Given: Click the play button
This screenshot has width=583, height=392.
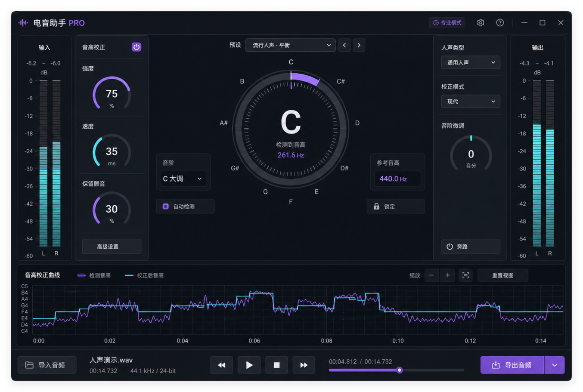Looking at the screenshot, I should pos(249,365).
